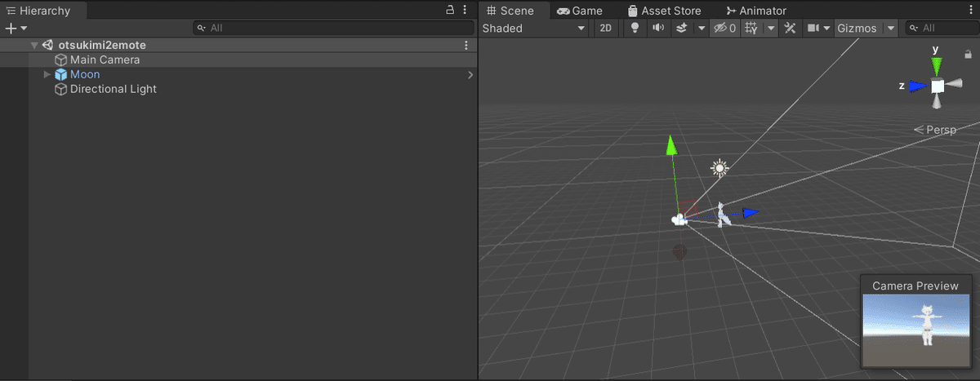Open the scene effects dropdown arrow
Image resolution: width=980 pixels, height=381 pixels.
[701, 28]
